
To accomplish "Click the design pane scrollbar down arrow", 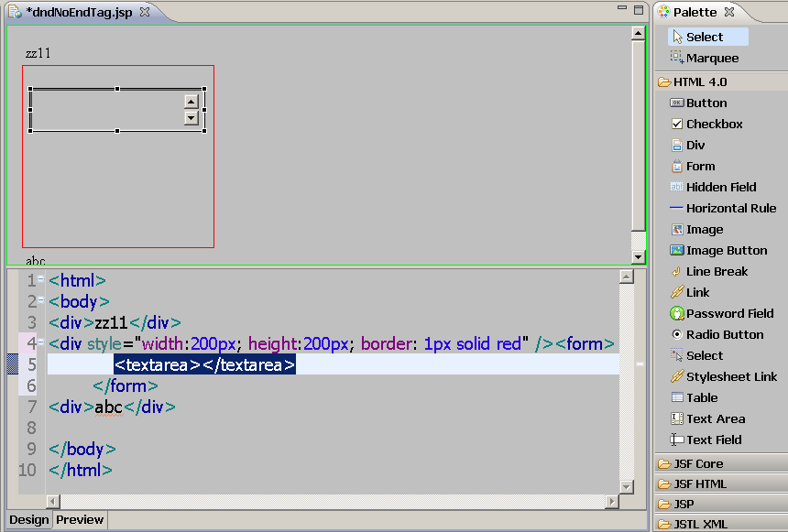I will click(x=639, y=257).
